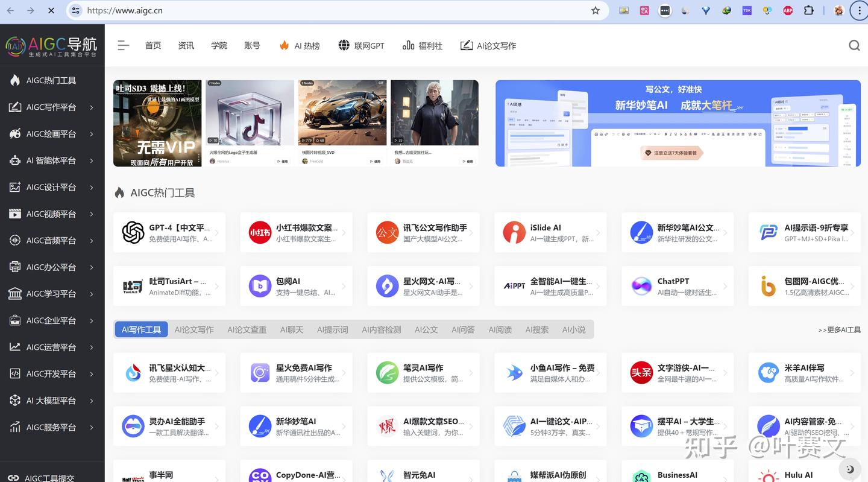
Task: Open 吐司SD3 无需VIP banner
Action: 157,123
